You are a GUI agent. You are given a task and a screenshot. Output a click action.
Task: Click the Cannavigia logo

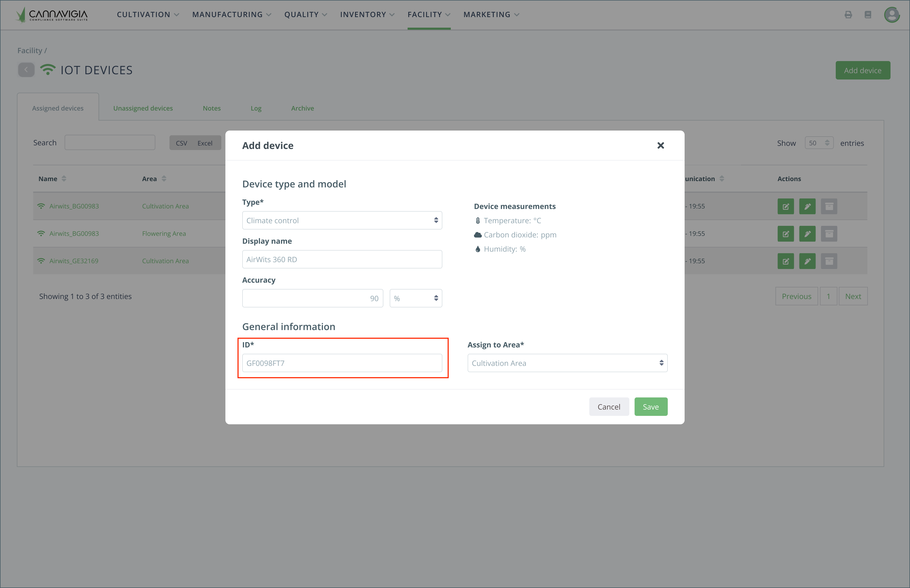coord(52,14)
